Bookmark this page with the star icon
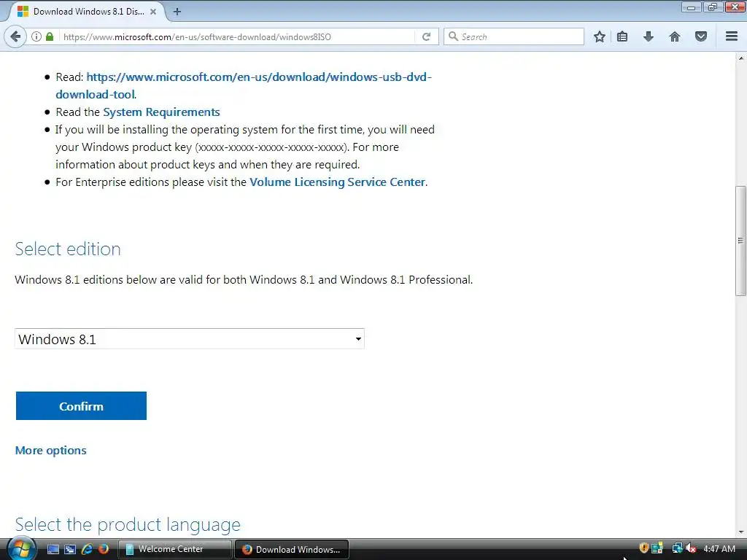The height and width of the screenshot is (560, 747). coord(600,36)
